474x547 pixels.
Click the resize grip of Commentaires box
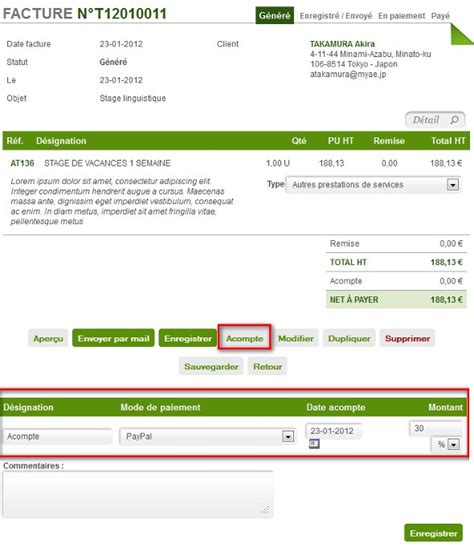tap(266, 510)
